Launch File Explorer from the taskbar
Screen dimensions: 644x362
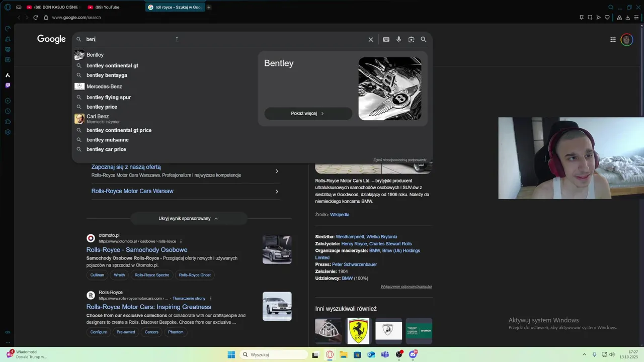(343, 354)
